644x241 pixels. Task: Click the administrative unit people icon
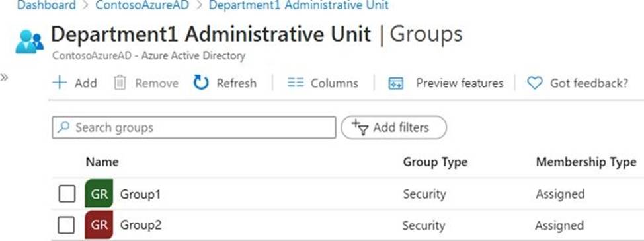point(29,42)
